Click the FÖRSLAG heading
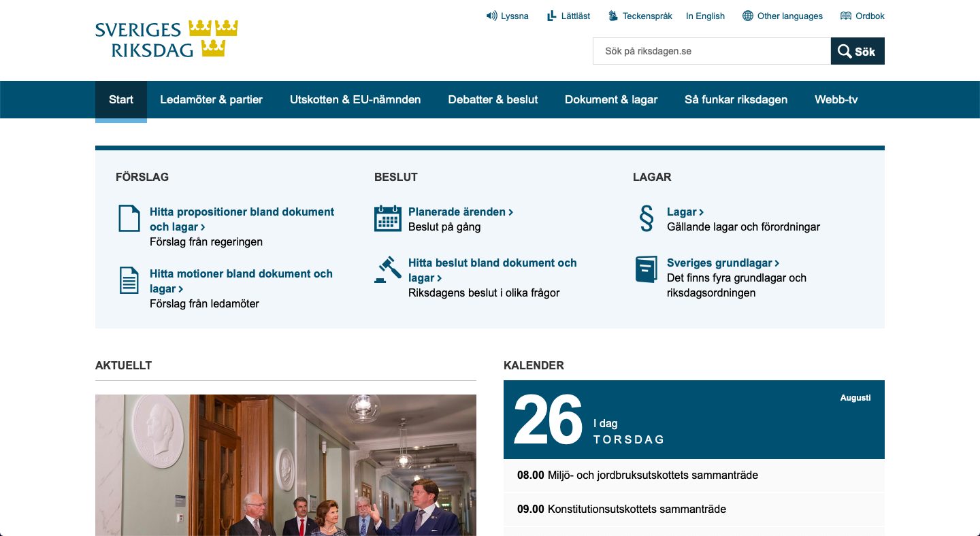The height and width of the screenshot is (536, 980). 142,177
